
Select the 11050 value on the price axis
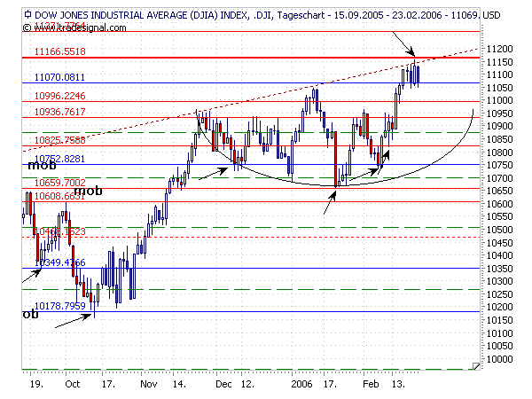499,88
